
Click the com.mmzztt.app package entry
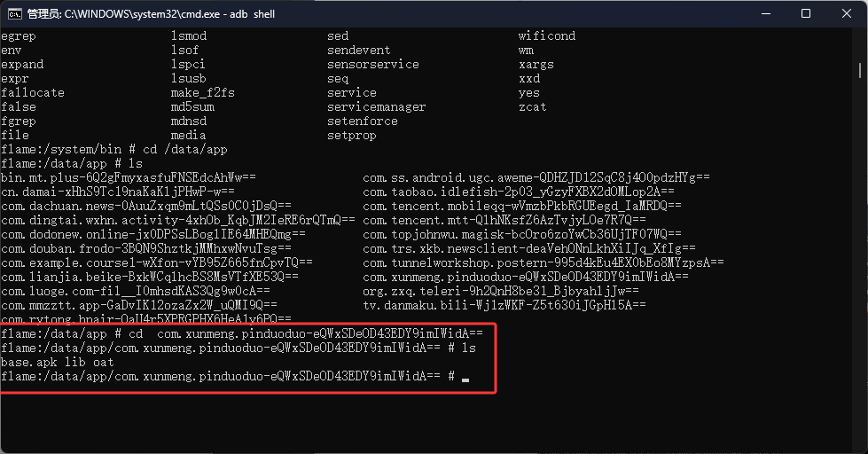point(139,306)
